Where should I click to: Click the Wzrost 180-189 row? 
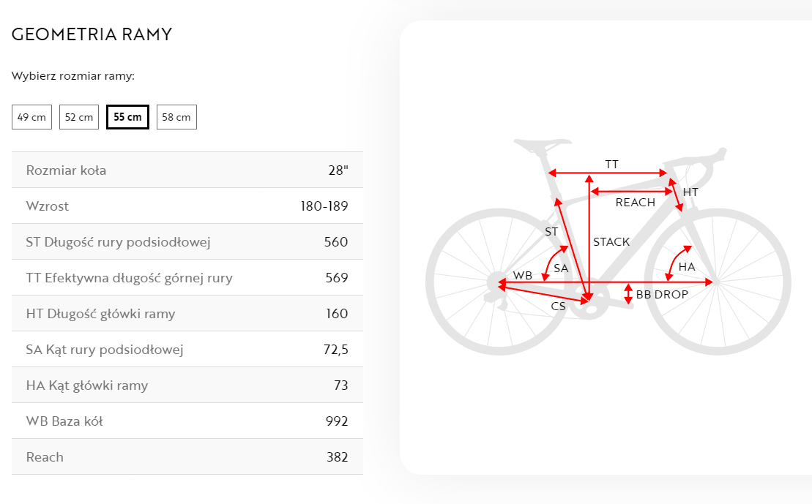(x=187, y=206)
